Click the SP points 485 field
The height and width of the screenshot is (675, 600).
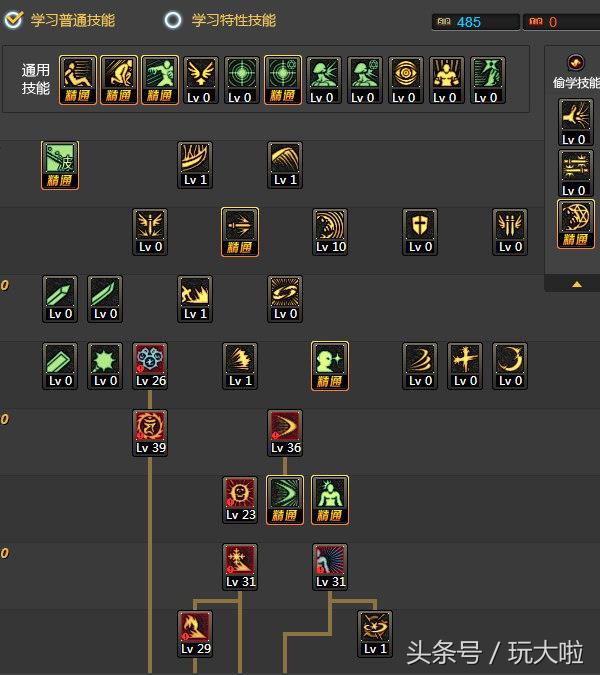point(476,22)
